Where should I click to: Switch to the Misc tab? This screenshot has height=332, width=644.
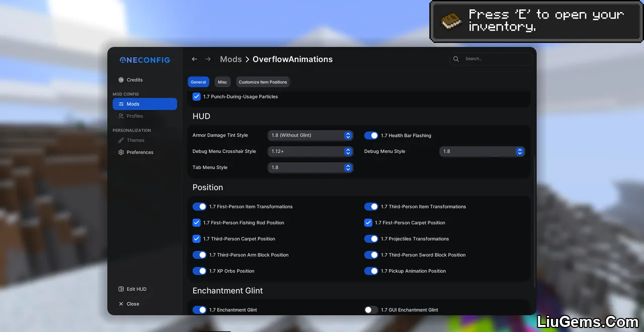pos(222,82)
